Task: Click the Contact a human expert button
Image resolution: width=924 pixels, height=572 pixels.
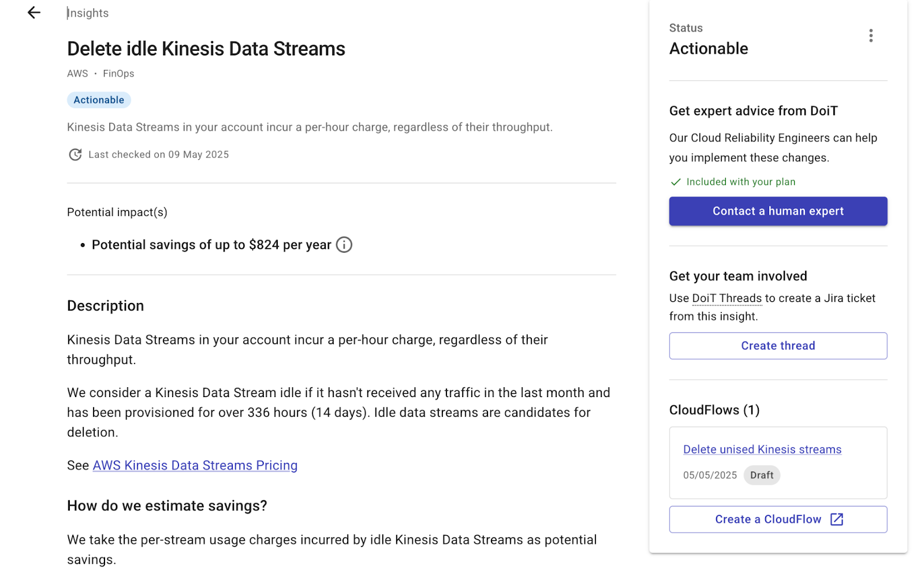Action: pos(778,211)
